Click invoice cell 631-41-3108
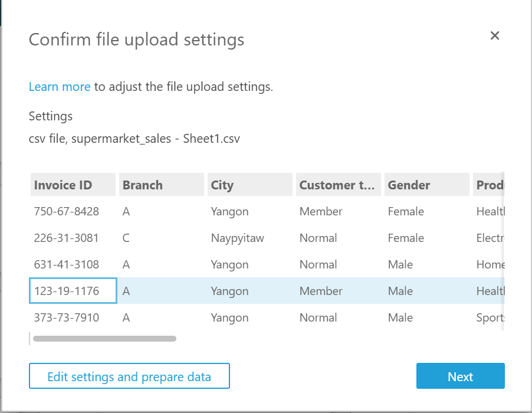 [x=67, y=264]
